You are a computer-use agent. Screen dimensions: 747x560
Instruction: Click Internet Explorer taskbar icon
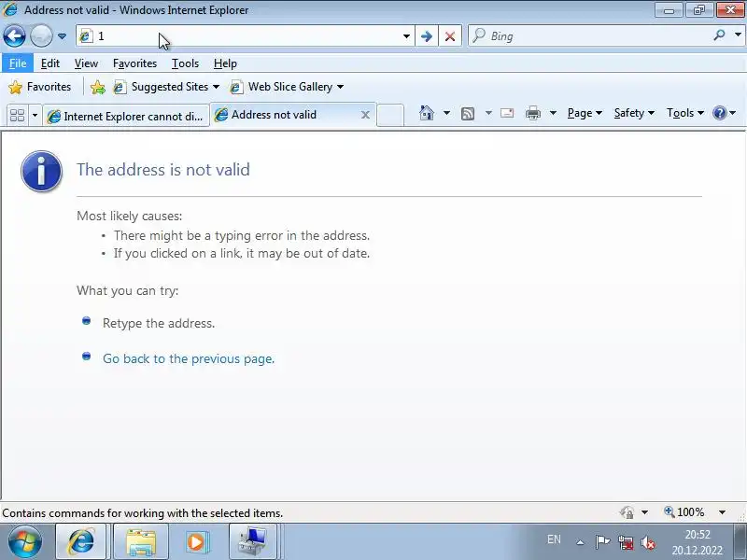(x=81, y=541)
